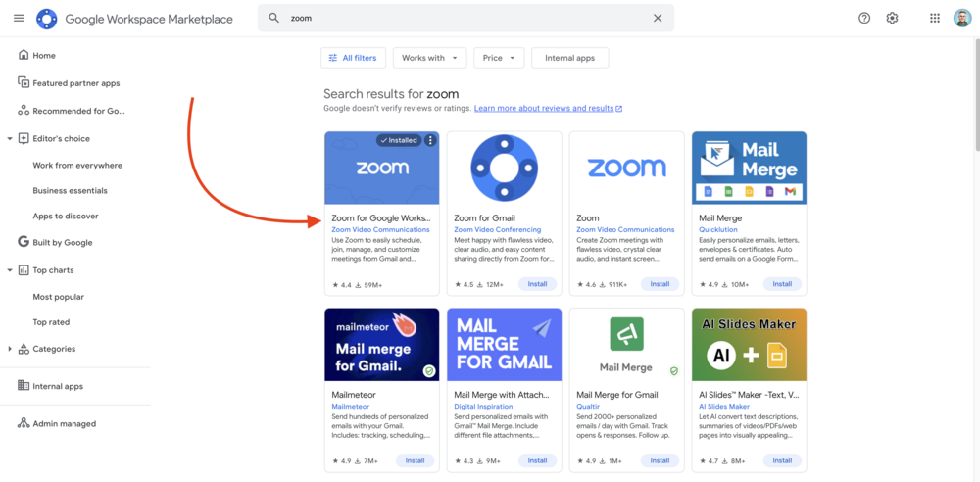
Task: Open Admin managed section
Action: [65, 424]
